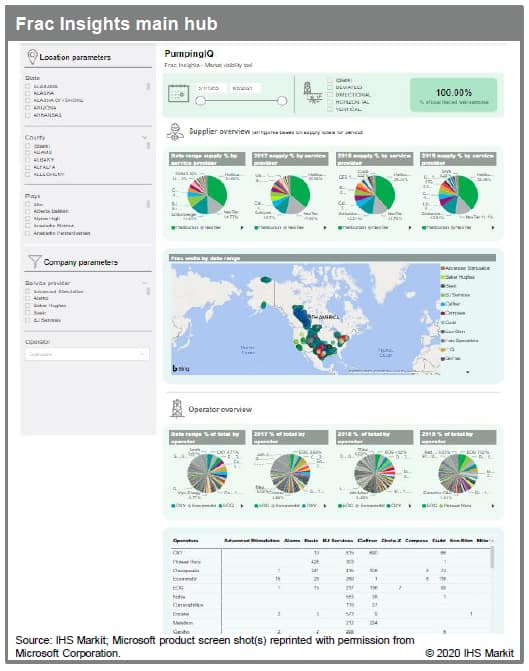Click the Bing logo on the map

tap(181, 368)
